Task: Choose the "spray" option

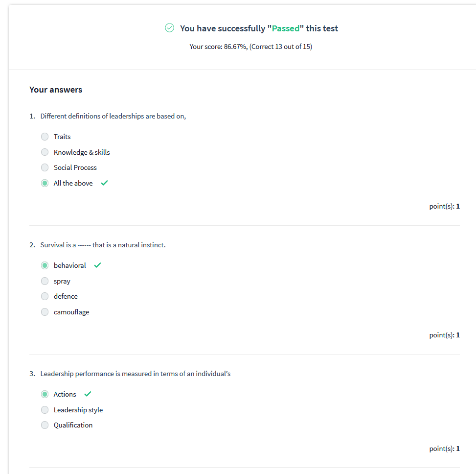Action: (45, 281)
